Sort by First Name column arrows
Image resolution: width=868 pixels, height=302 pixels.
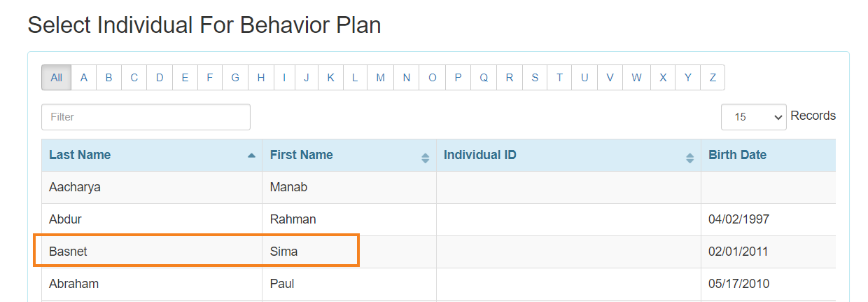pos(425,158)
